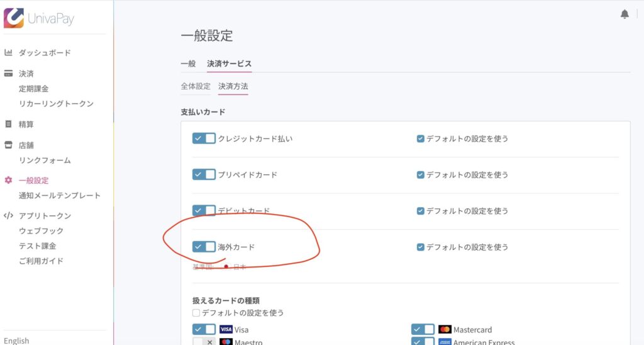The width and height of the screenshot is (644, 345).
Task: Click the 一般設定 gear icon
Action: tap(8, 180)
